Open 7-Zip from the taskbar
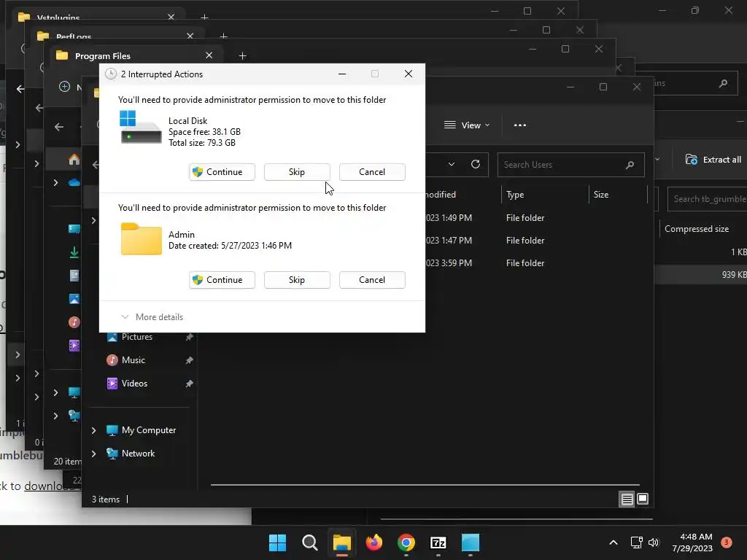Viewport: 747px width, 560px height. (x=438, y=542)
